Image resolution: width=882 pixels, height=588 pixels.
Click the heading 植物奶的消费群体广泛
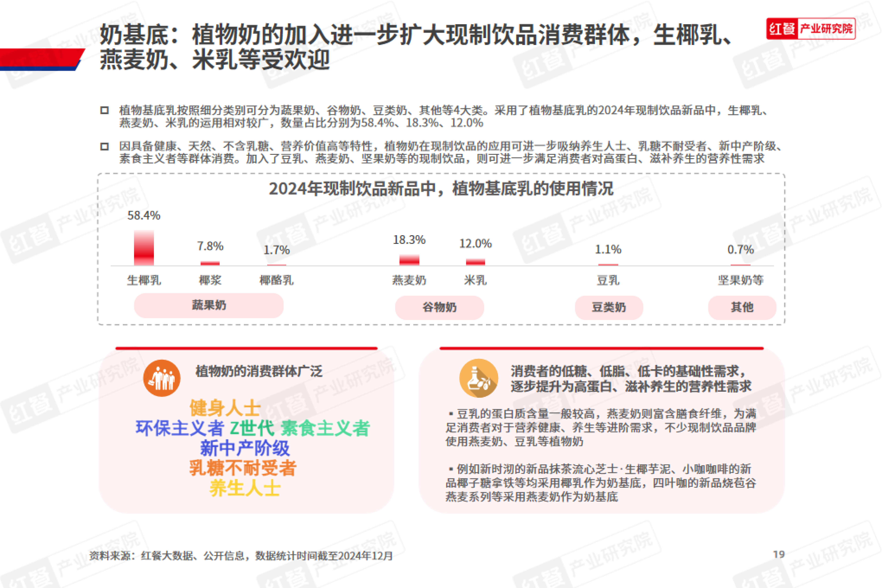259,371
